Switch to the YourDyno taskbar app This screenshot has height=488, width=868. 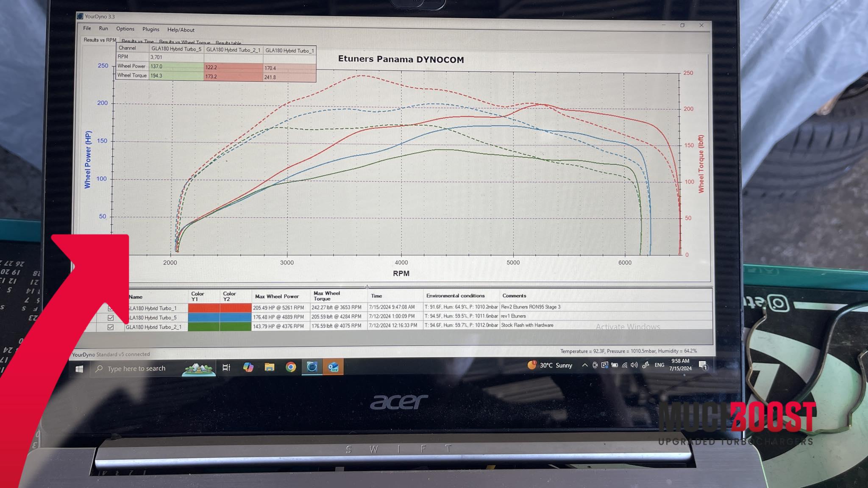coord(312,366)
